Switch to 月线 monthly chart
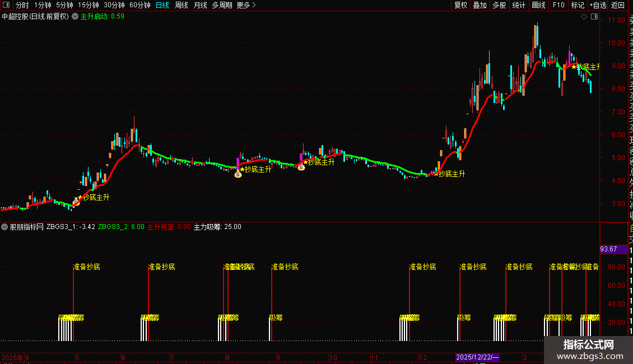The image size is (633, 364). (200, 5)
